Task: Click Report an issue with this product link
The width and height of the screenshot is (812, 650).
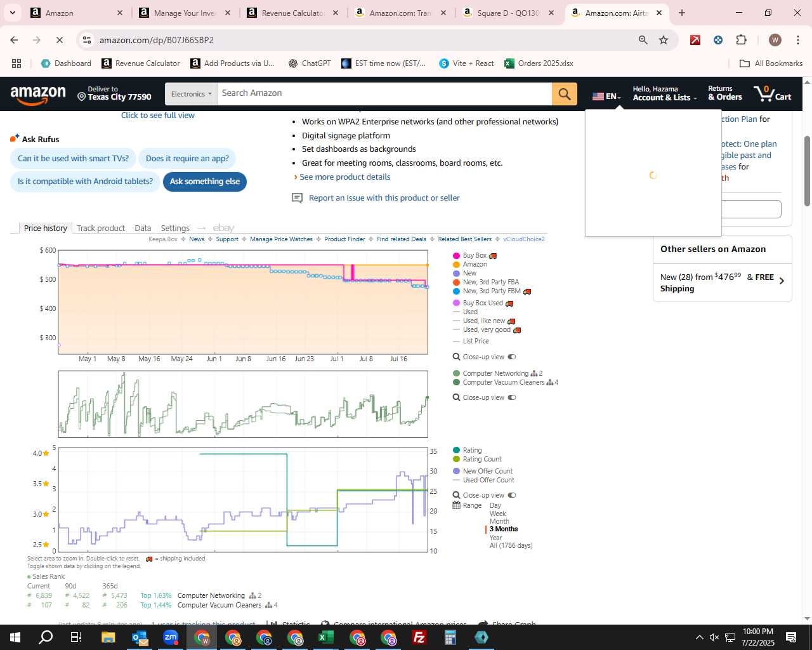Action: coord(384,198)
